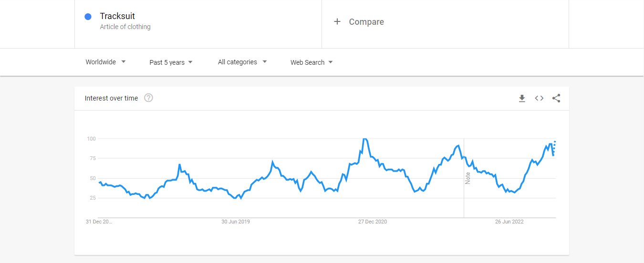The height and width of the screenshot is (263, 644).
Task: Open the embed code icon
Action: (x=539, y=98)
